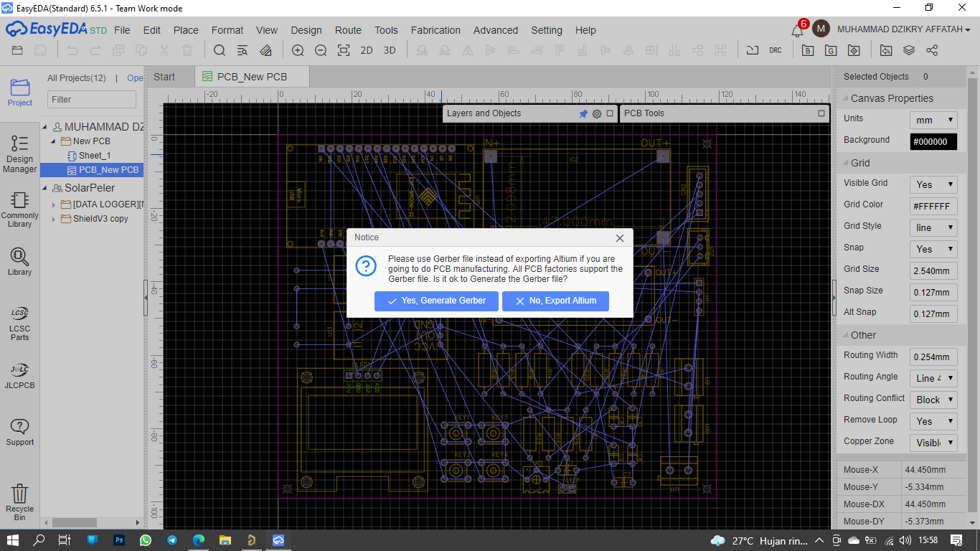Viewport: 980px width, 551px height.
Task: Open the Place menu
Action: pos(186,30)
